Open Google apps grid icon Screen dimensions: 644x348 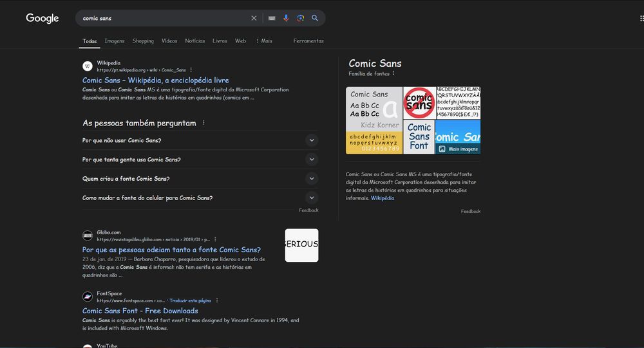tap(641, 18)
